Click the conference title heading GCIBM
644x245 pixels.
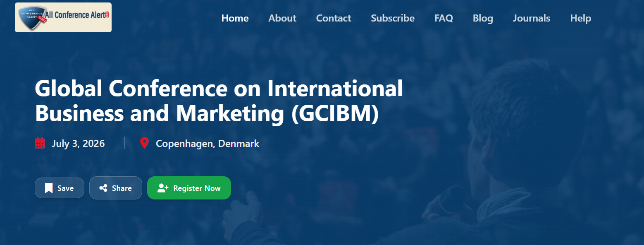(x=219, y=101)
